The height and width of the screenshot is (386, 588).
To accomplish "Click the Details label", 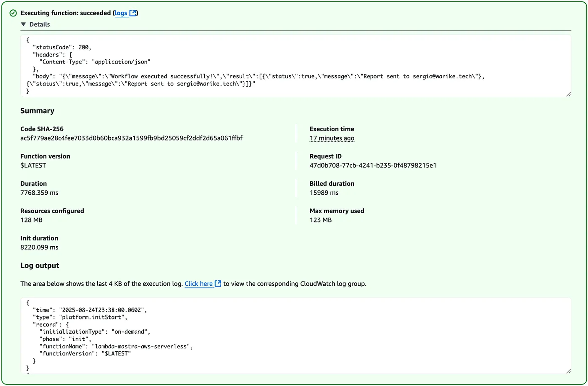I will (39, 24).
